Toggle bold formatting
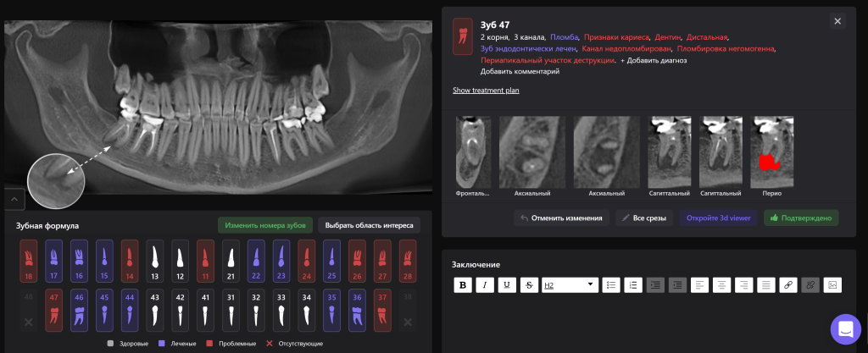 (463, 285)
